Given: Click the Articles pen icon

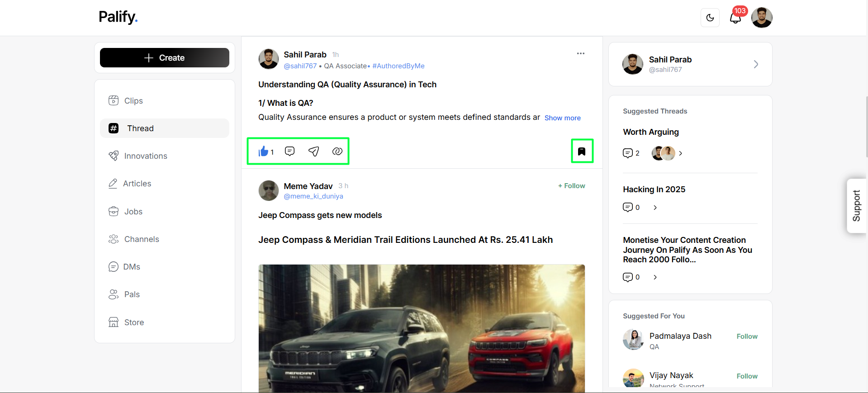Looking at the screenshot, I should click(113, 184).
